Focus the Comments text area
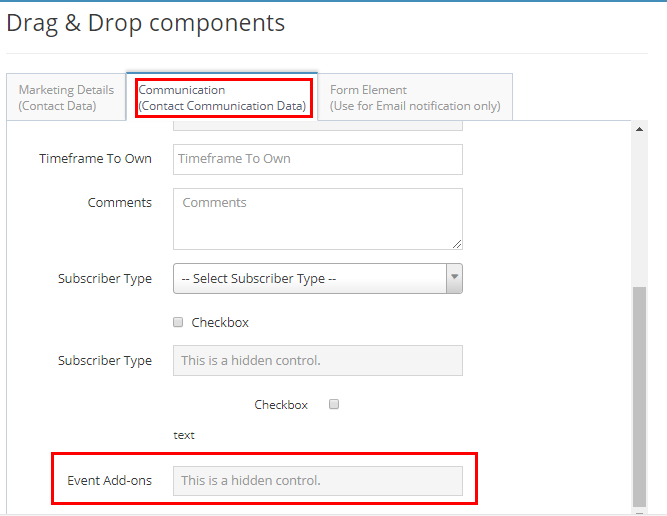667x516 pixels. pos(317,218)
